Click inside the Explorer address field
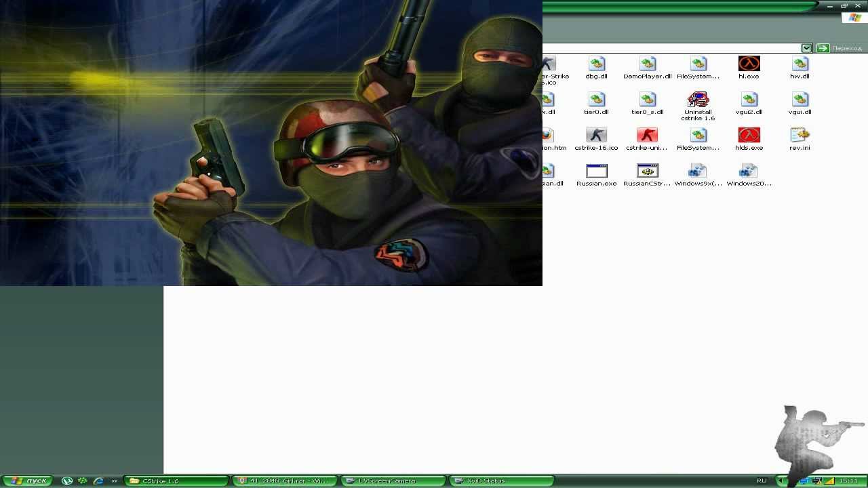 tap(671, 48)
